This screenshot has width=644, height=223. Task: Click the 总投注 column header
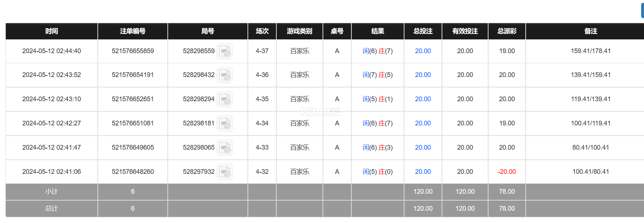423,31
